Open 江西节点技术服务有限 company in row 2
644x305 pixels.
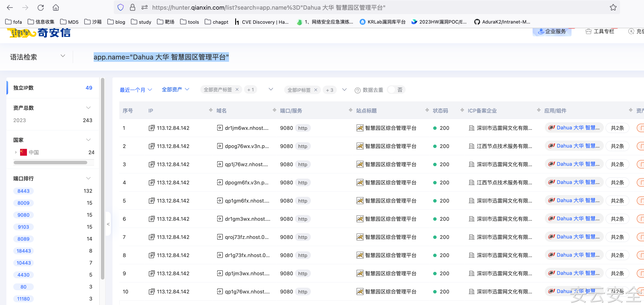(504, 146)
